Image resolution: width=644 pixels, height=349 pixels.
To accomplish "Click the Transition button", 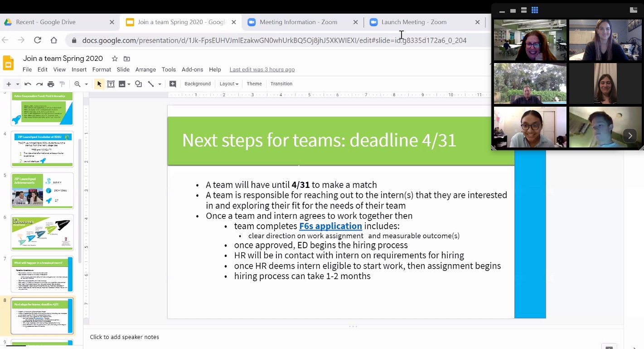I will pyautogui.click(x=281, y=84).
